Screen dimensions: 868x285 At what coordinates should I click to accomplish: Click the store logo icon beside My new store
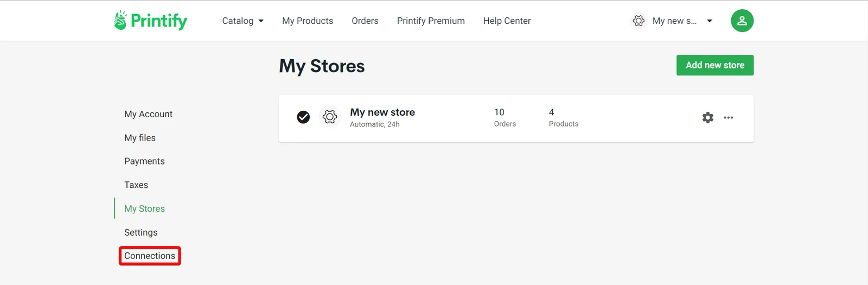[x=330, y=117]
